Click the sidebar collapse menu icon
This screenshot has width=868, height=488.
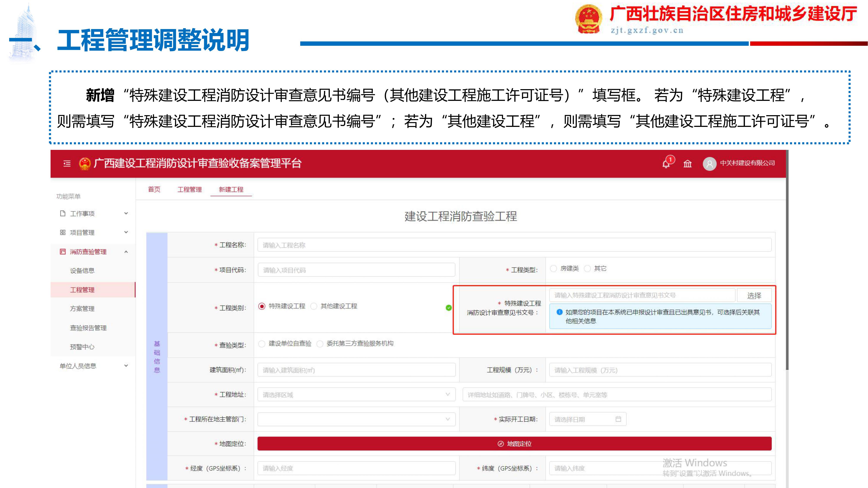[67, 164]
